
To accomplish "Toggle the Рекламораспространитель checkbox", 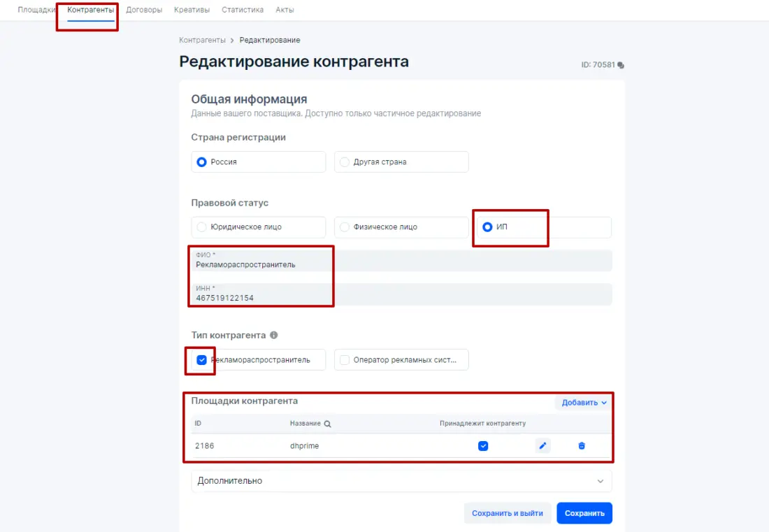I will (x=202, y=360).
